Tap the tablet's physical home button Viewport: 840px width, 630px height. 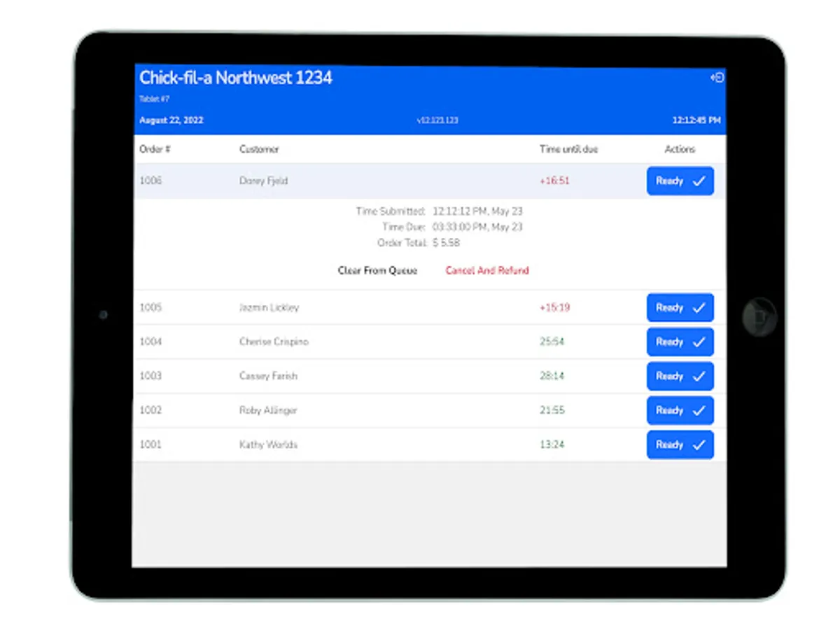[759, 316]
